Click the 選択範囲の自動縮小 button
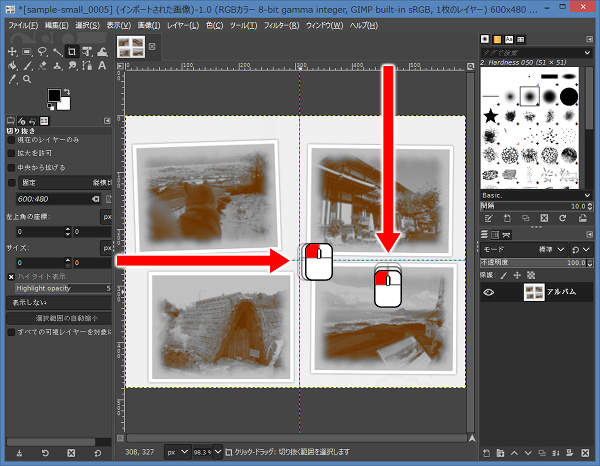 point(58,316)
